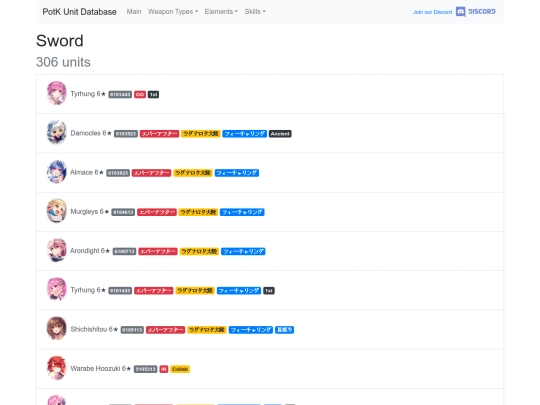540x405 pixels.
Task: Click the gray ID badge on Arondight
Action: tap(124, 251)
